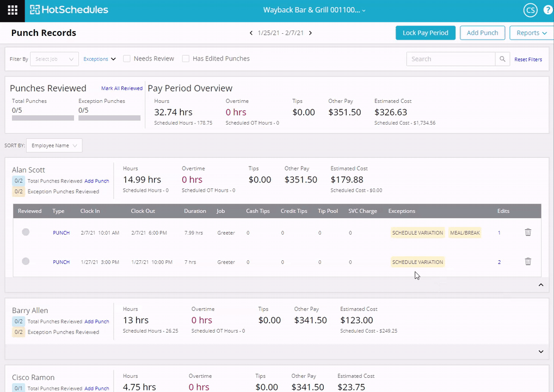Delete the 2/7/21 punch with trash icon
The width and height of the screenshot is (554, 392).
pyautogui.click(x=527, y=232)
